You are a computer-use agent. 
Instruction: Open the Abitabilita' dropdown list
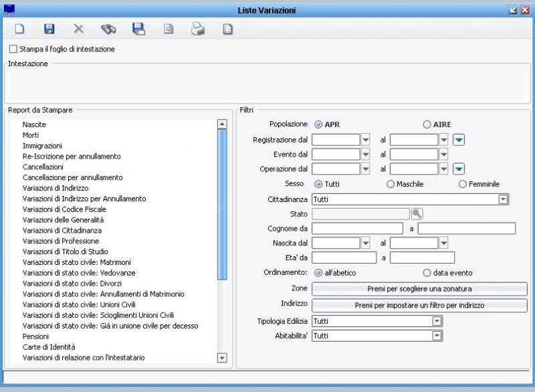pyautogui.click(x=437, y=336)
